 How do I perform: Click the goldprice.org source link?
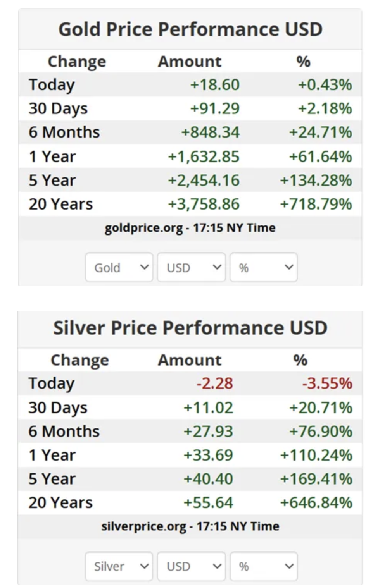tap(143, 228)
